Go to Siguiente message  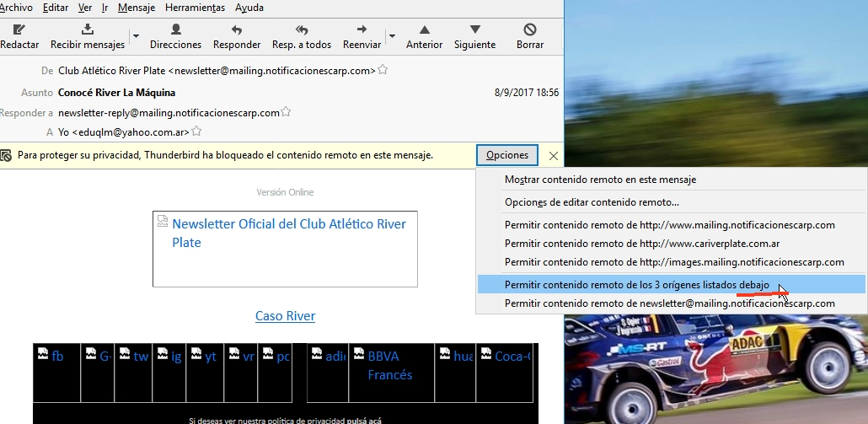pyautogui.click(x=474, y=36)
